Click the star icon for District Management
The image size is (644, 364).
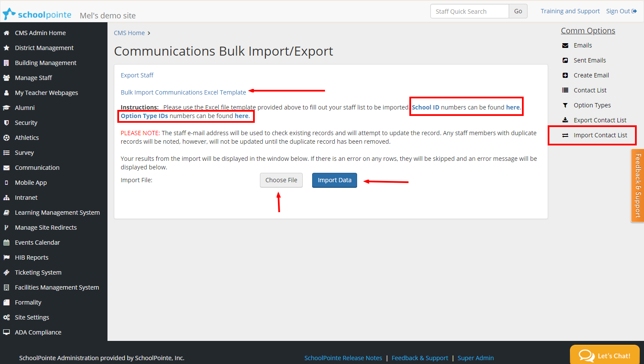pos(6,48)
